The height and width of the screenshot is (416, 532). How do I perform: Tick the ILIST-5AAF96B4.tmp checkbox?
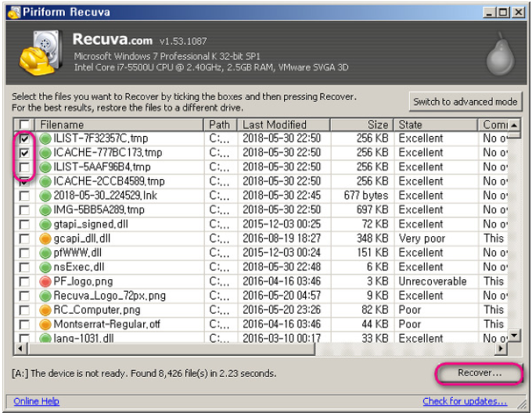(x=24, y=167)
